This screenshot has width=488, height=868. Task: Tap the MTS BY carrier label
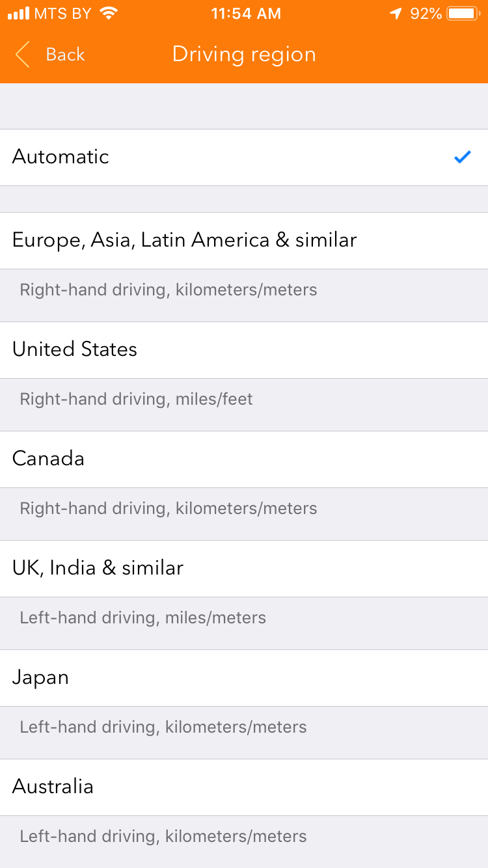pyautogui.click(x=62, y=14)
